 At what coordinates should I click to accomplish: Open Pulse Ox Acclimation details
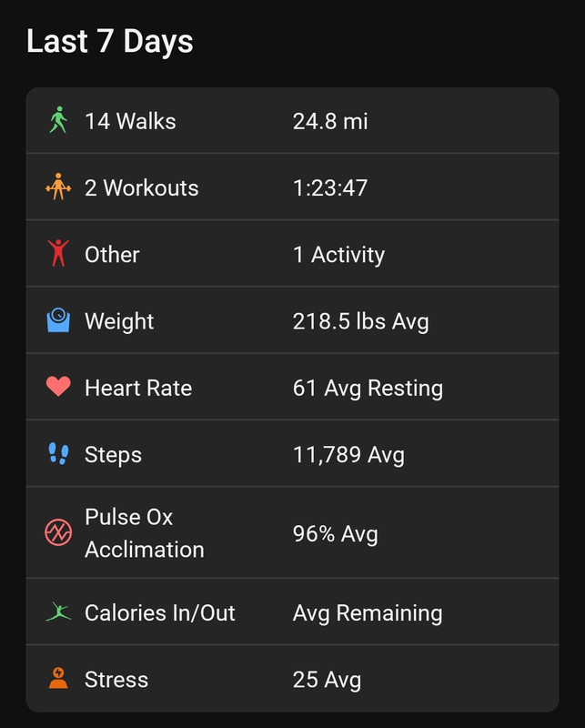[293, 532]
